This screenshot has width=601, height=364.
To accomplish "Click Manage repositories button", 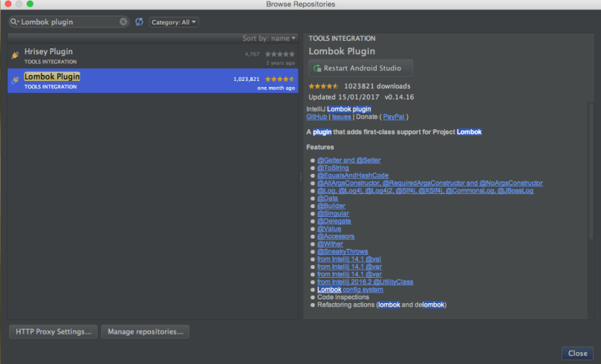I will click(145, 331).
